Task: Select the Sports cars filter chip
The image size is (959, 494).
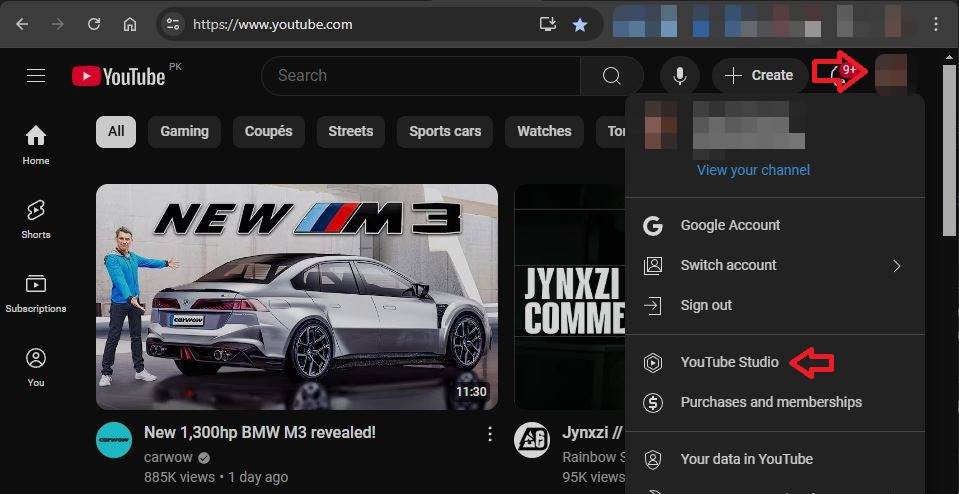Action: click(x=445, y=131)
